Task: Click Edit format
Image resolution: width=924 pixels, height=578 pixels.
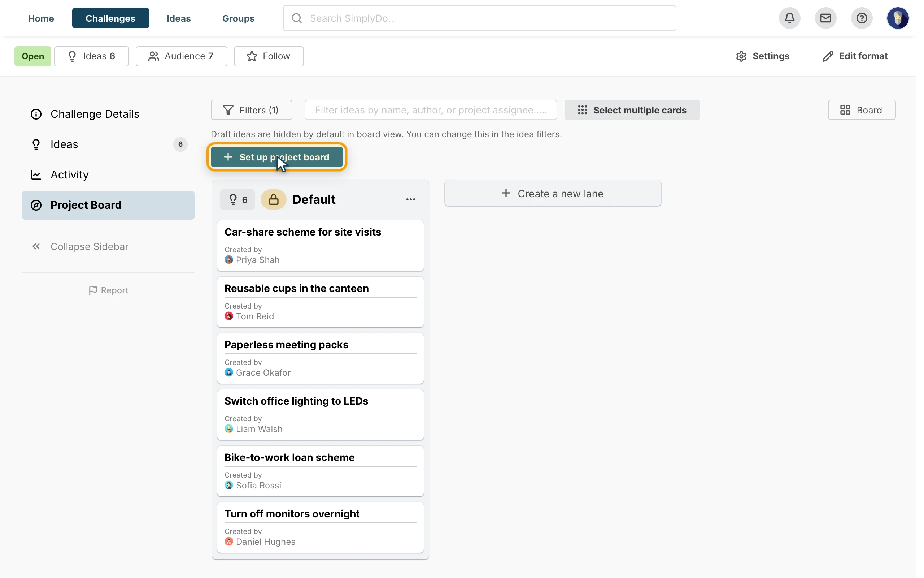Action: (855, 56)
